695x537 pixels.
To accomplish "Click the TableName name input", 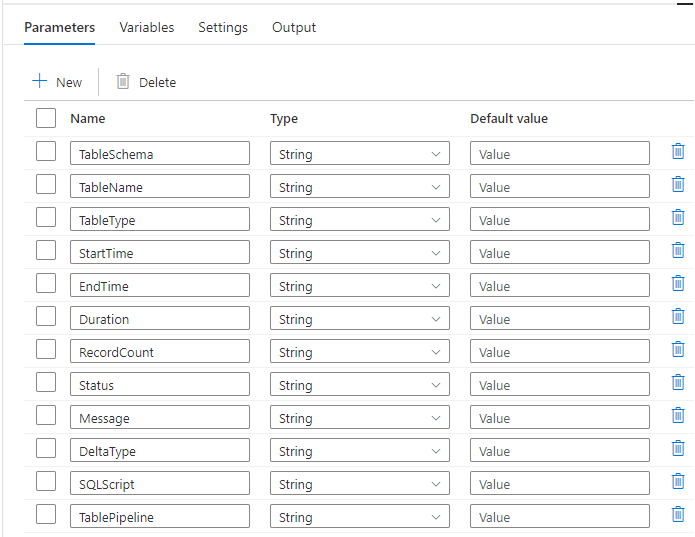I will pyautogui.click(x=160, y=187).
